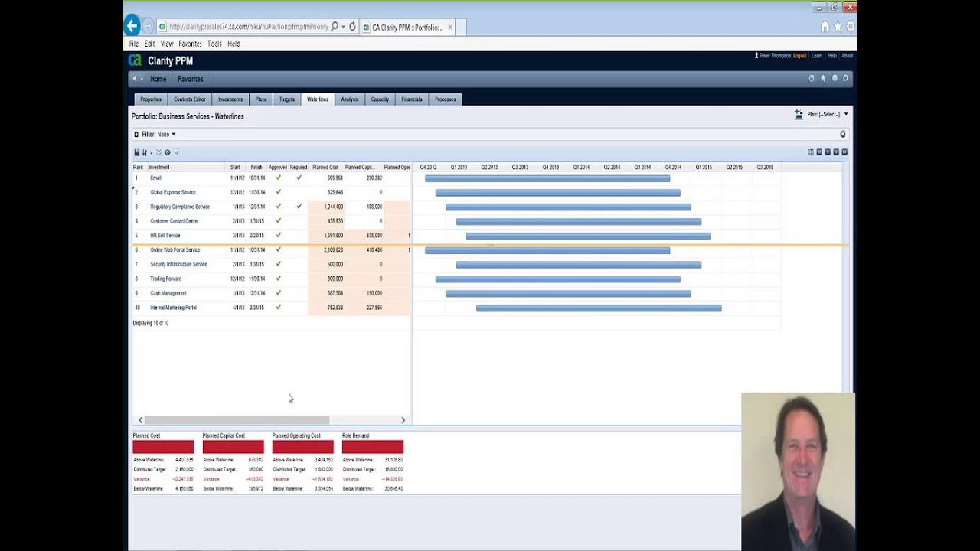Open options gear in filter bar
The width and height of the screenshot is (980, 551).
click(843, 134)
